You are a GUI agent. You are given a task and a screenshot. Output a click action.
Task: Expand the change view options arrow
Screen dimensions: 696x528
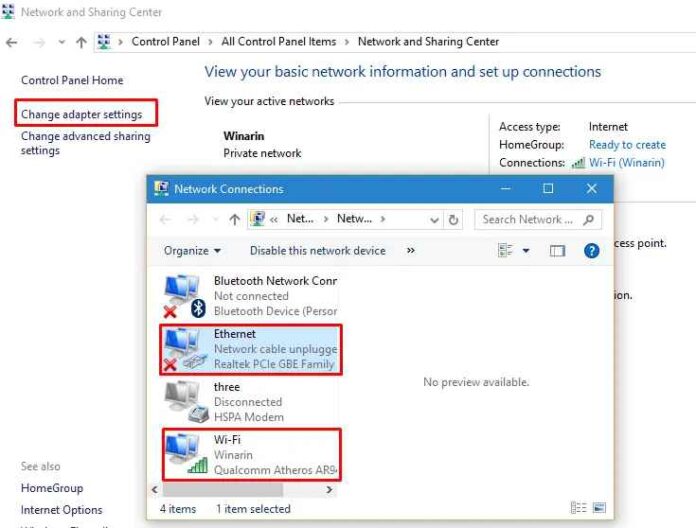[x=526, y=251]
